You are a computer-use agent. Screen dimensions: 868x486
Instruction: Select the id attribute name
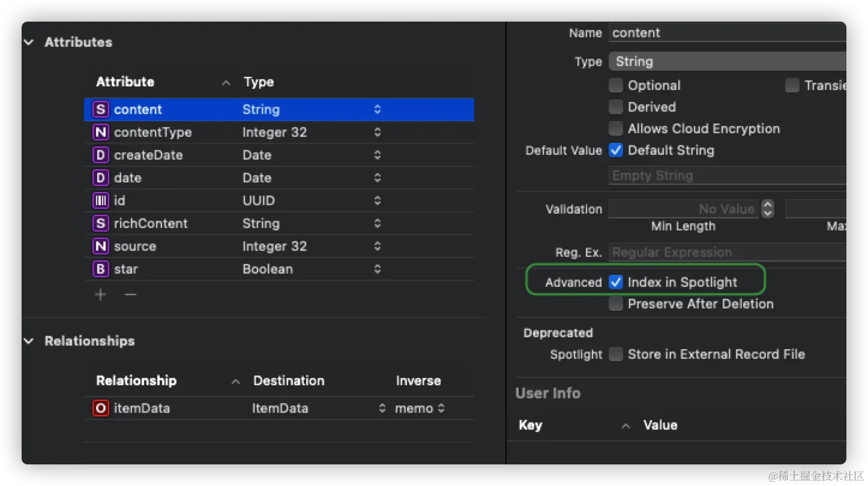coord(119,200)
